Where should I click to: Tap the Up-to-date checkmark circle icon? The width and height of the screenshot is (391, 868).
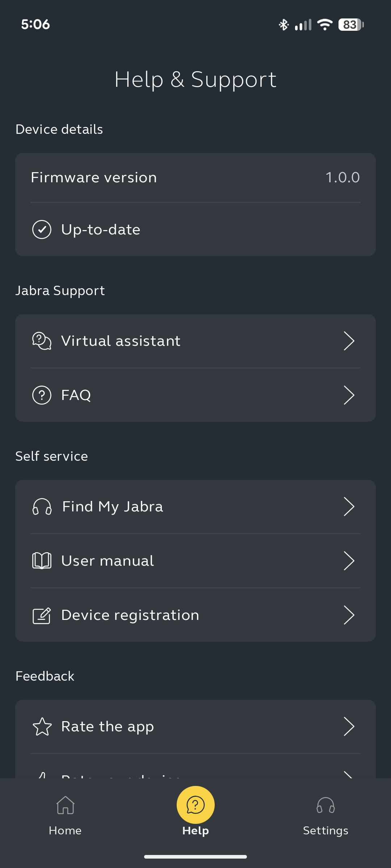pyautogui.click(x=42, y=229)
